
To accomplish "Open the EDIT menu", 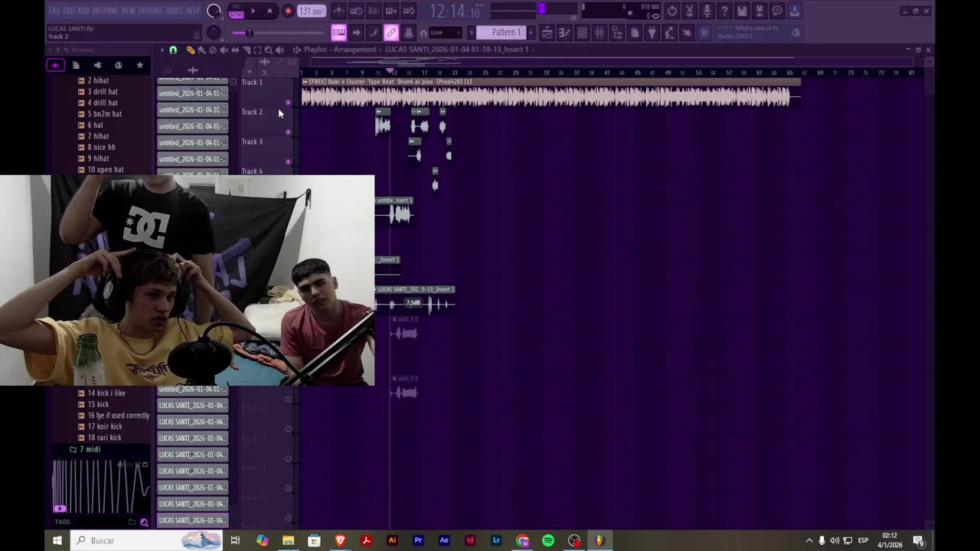I will [69, 11].
